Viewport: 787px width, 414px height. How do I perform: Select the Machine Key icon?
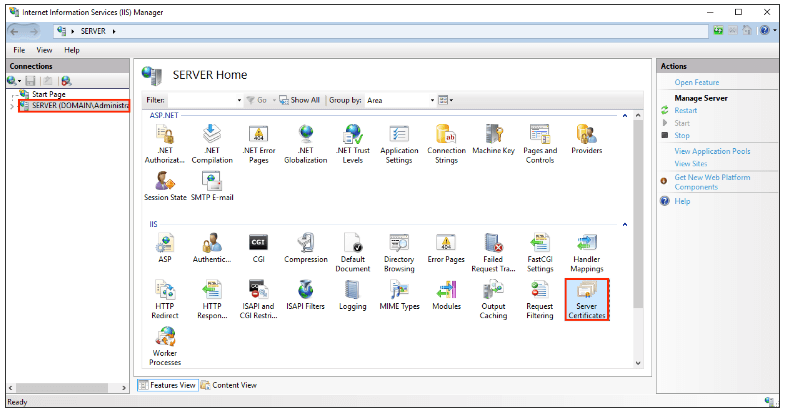coord(493,140)
